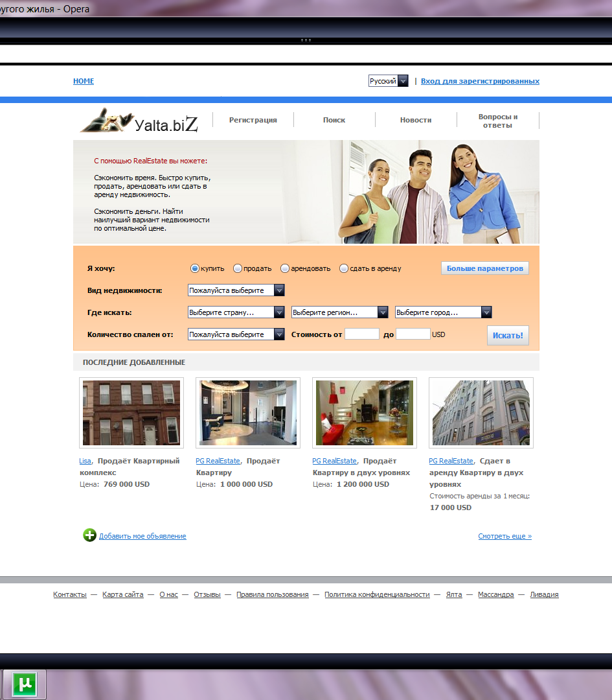Open the Lisa seller link
This screenshot has height=700, width=612.
(85, 461)
